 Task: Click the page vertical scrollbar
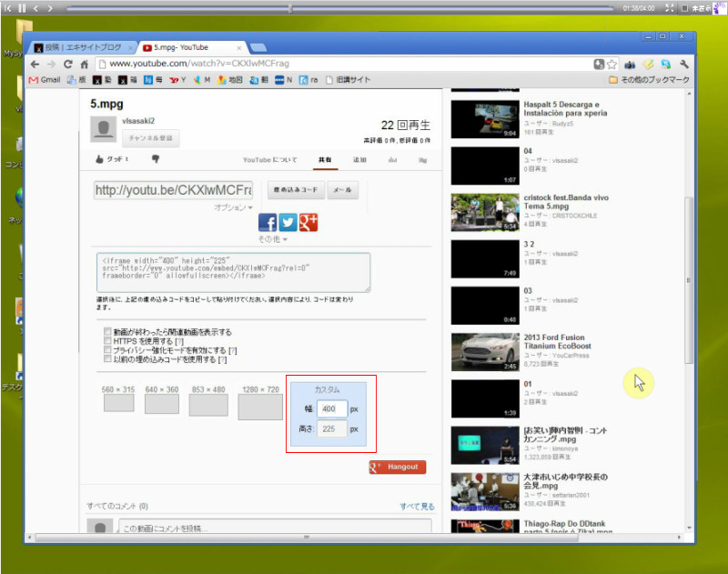(x=689, y=281)
